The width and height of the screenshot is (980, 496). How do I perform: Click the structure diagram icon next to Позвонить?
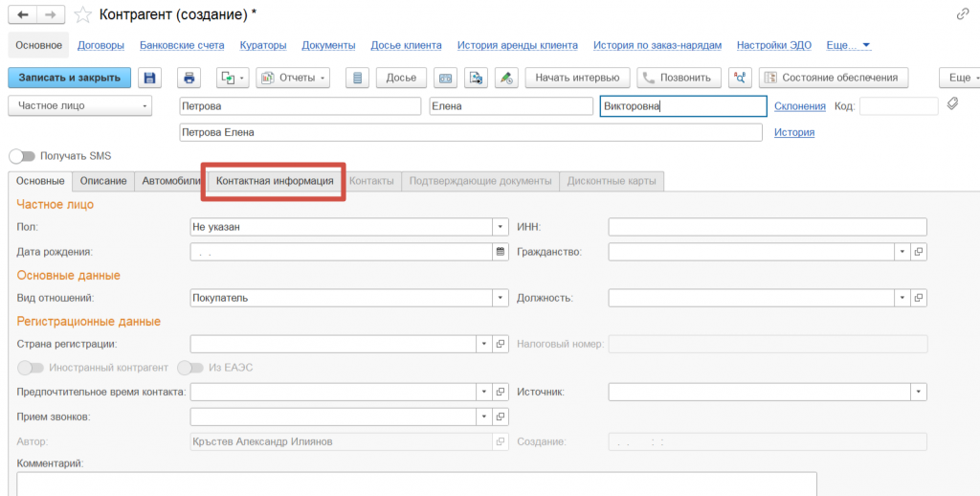coord(739,78)
